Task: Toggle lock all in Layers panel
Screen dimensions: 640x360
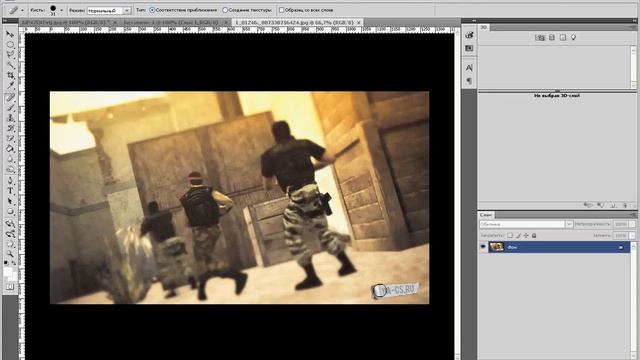Action: click(534, 236)
